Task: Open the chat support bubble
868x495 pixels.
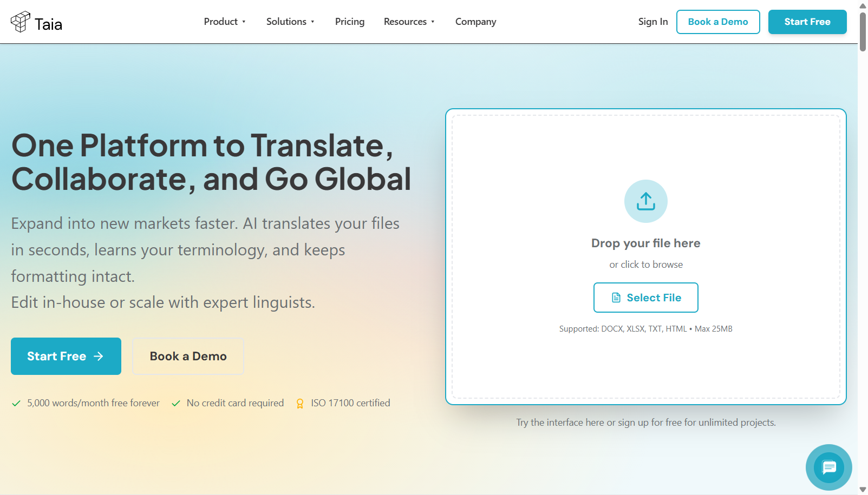Action: pos(828,467)
